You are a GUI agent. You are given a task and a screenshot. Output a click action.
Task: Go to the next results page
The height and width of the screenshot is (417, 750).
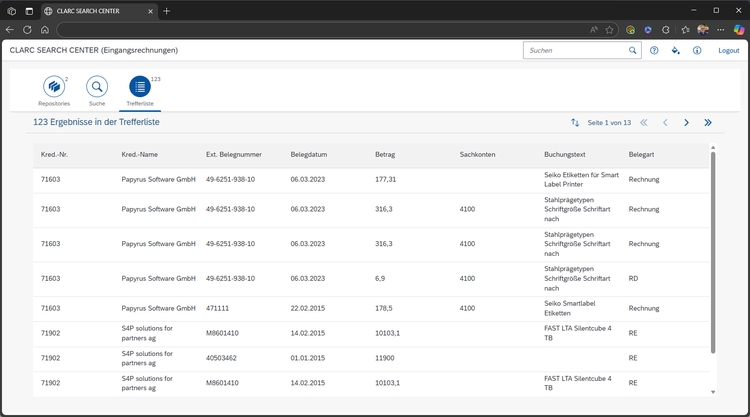[x=686, y=122]
